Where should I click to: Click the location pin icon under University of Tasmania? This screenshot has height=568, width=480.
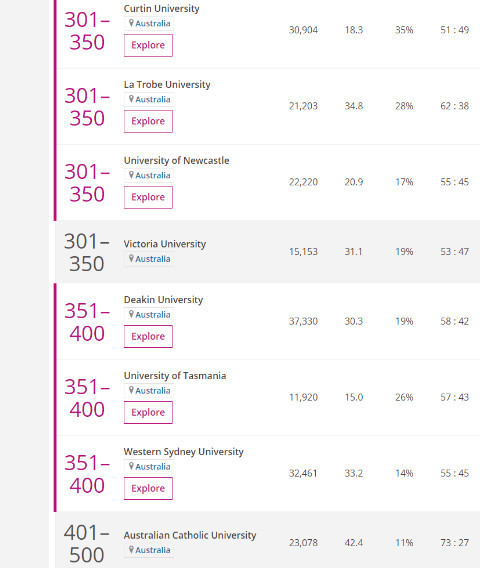131,390
